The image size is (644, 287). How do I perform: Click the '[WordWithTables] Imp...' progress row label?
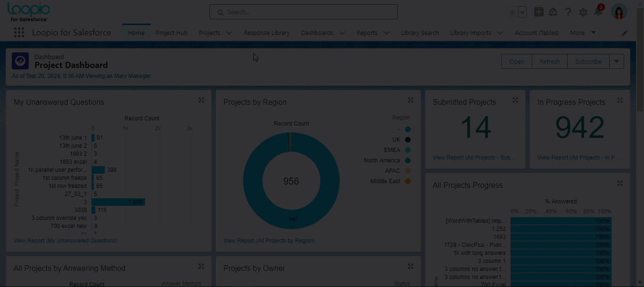pos(476,220)
